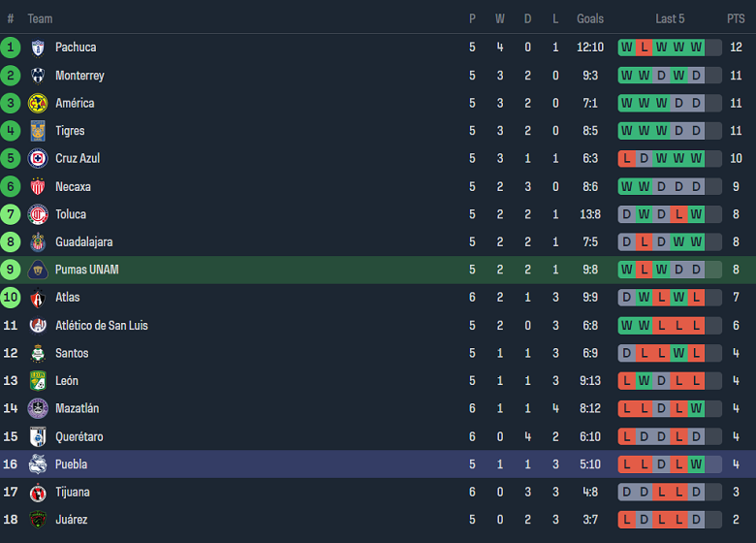Viewport: 756px width, 543px height.
Task: Click the green rank 1 position badge
Action: click(11, 48)
